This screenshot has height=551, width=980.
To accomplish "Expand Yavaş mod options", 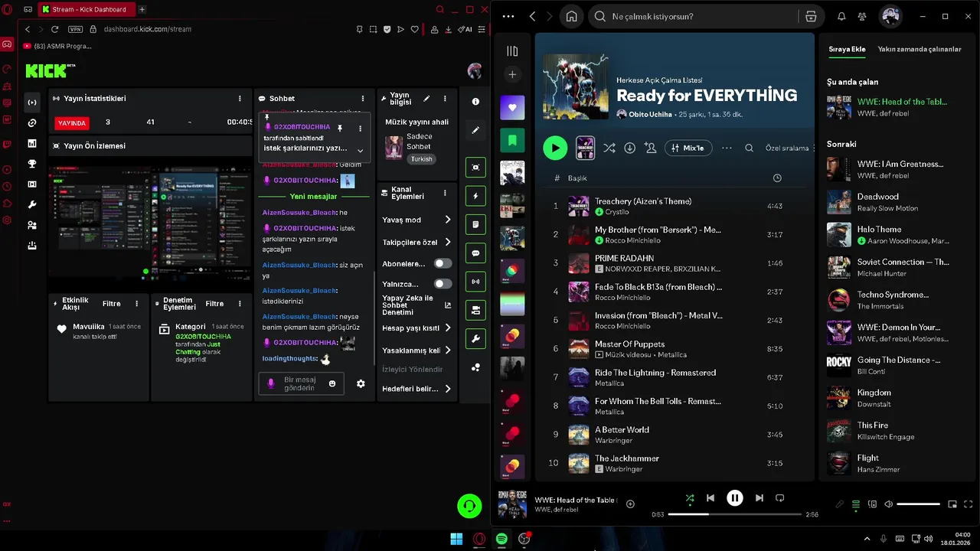I will point(448,220).
